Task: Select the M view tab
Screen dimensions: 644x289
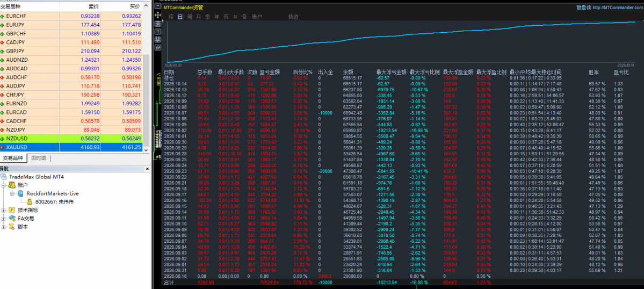Action: point(235,17)
